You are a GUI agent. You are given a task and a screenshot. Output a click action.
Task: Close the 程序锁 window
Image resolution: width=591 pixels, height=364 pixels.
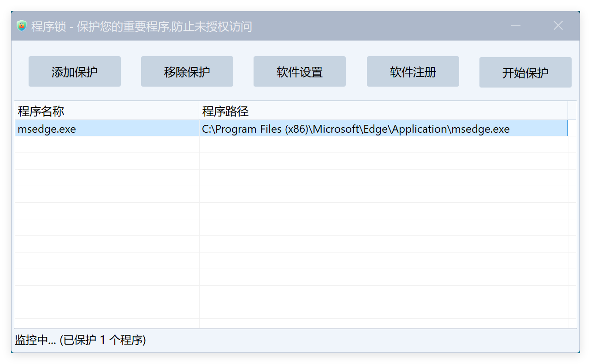tap(558, 26)
